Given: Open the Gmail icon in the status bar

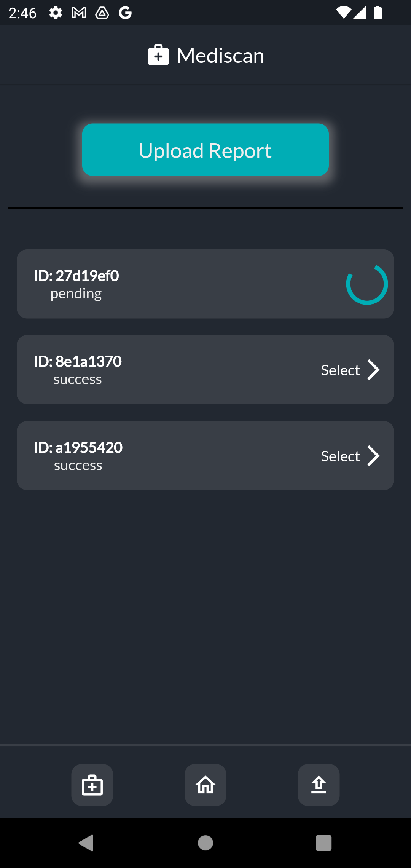Looking at the screenshot, I should point(79,13).
